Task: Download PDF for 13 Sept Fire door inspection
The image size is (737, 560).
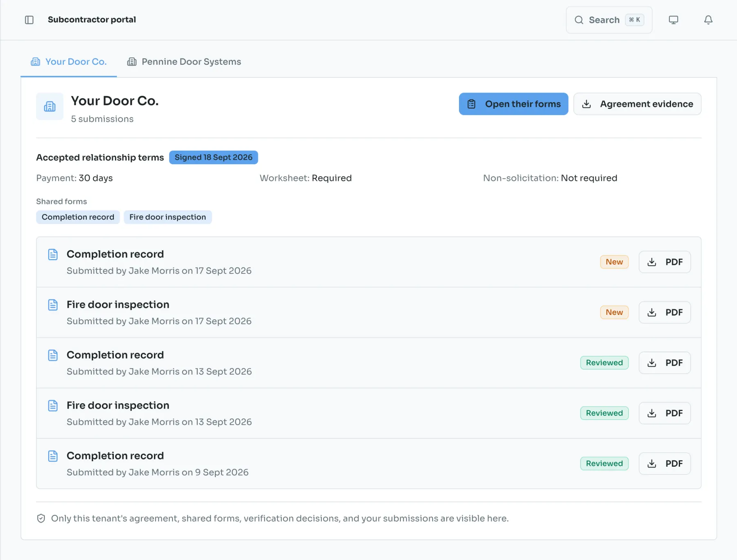Action: (x=665, y=413)
